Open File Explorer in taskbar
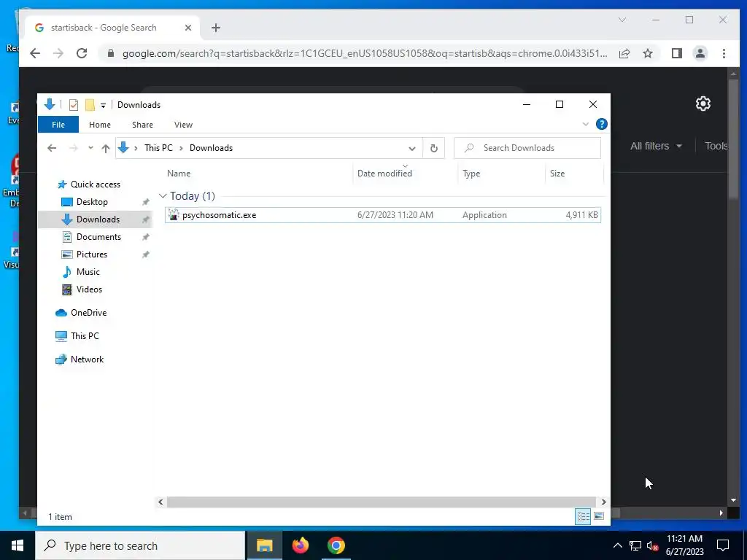 (x=264, y=545)
